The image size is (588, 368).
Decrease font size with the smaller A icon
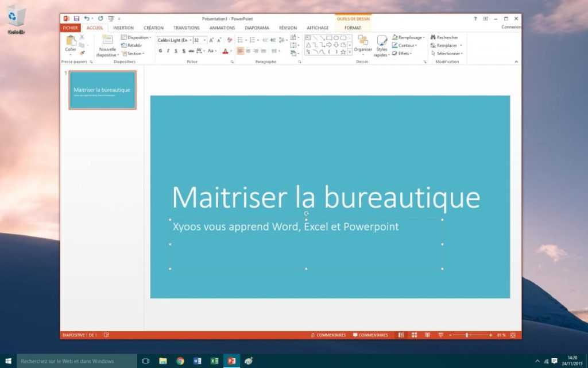(x=219, y=40)
